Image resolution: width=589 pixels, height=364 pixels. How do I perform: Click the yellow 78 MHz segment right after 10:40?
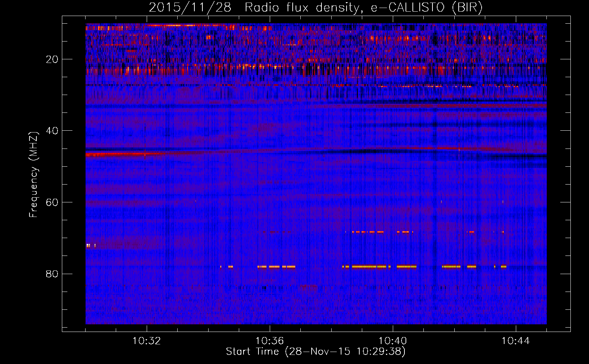(406, 266)
